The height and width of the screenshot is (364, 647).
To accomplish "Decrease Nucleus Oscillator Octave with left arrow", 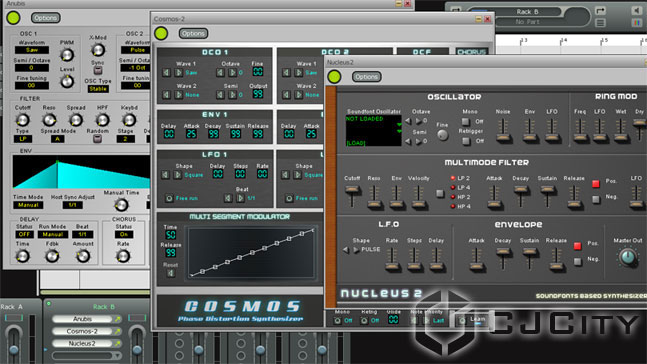I will point(408,121).
